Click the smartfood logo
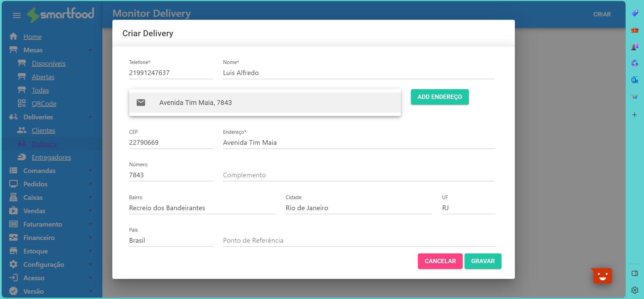644x299 pixels. click(x=61, y=14)
